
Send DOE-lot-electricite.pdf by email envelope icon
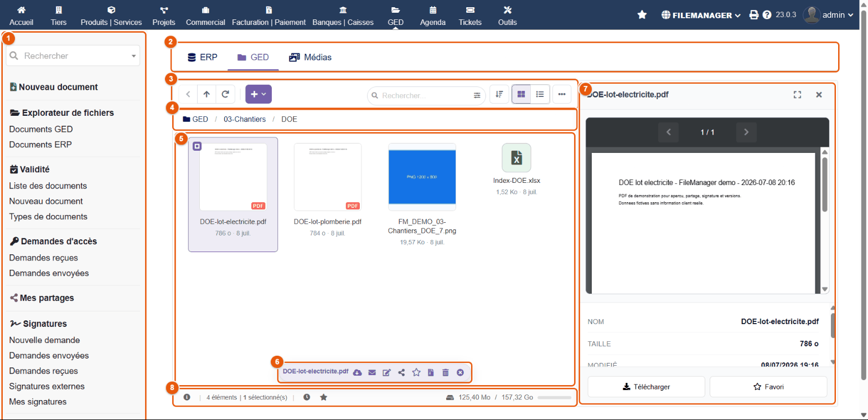point(372,372)
